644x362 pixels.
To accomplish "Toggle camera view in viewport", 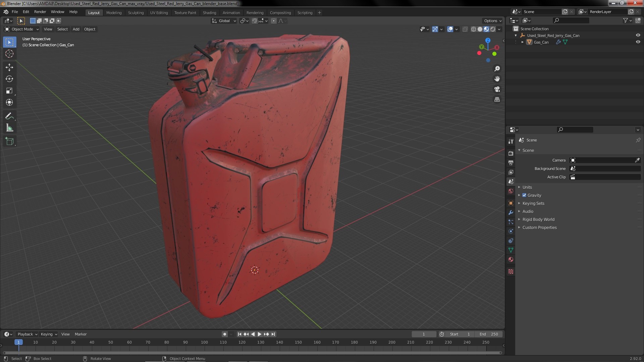I will click(x=497, y=89).
